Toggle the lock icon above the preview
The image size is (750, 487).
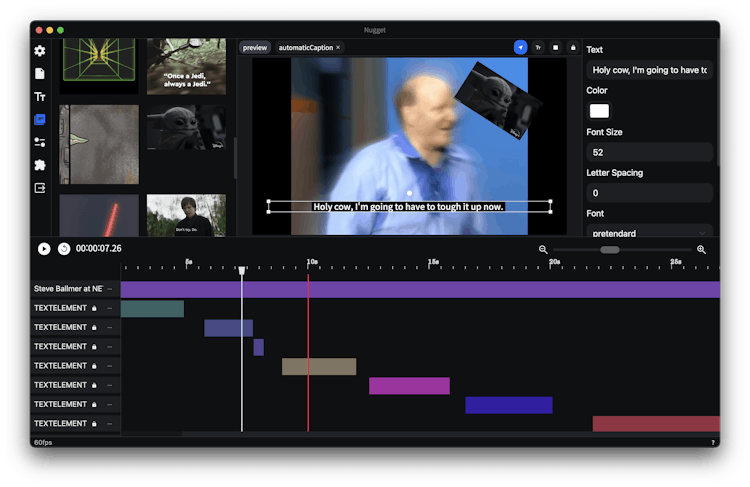[x=573, y=47]
